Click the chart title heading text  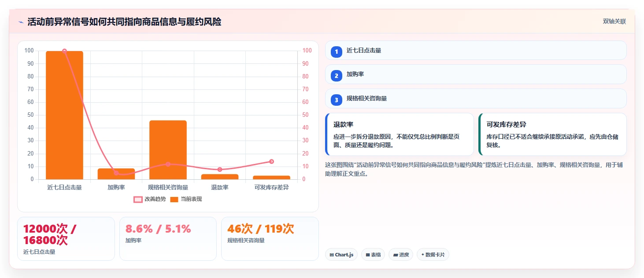point(124,22)
